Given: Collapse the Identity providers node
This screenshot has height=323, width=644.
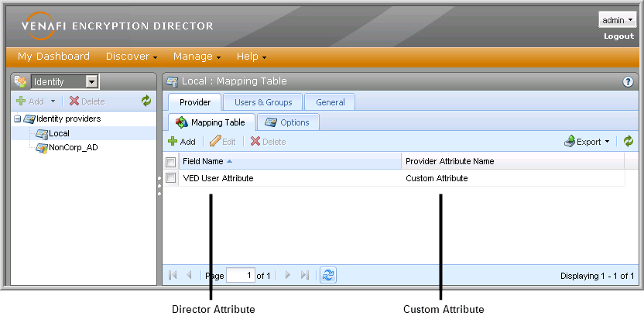Looking at the screenshot, I should click(x=18, y=119).
